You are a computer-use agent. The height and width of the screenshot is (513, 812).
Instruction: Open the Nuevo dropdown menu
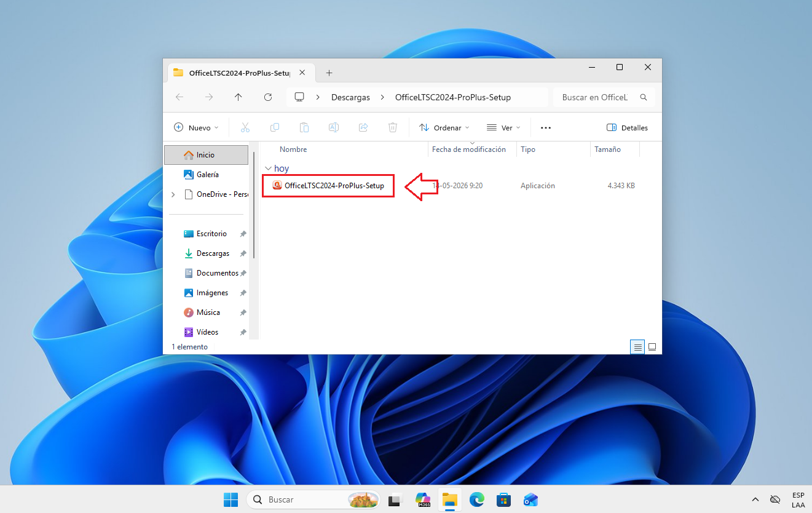pos(196,127)
